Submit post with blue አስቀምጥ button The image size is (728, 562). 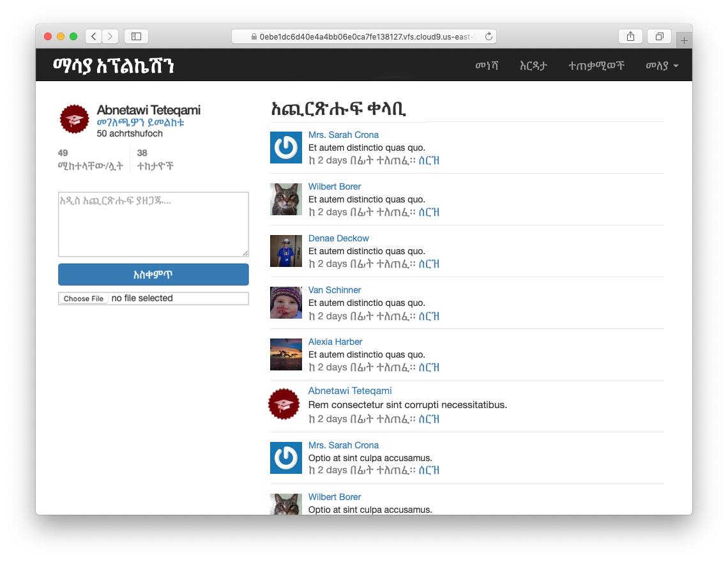[153, 275]
